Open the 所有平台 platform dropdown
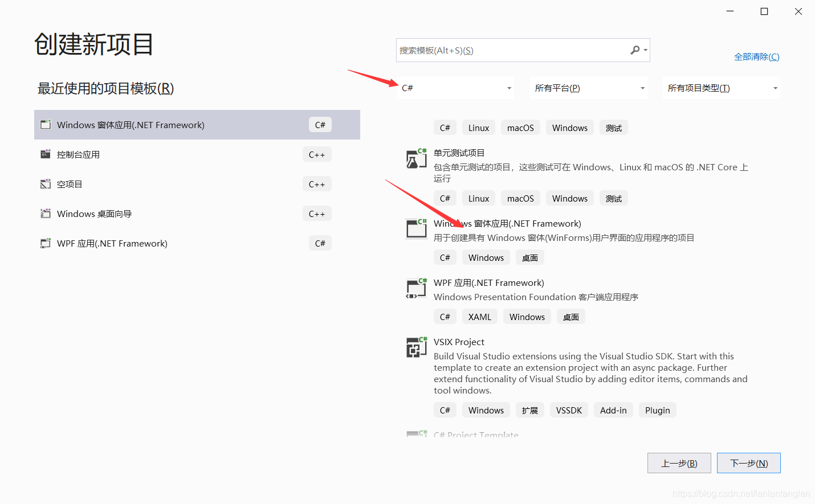 click(x=589, y=88)
